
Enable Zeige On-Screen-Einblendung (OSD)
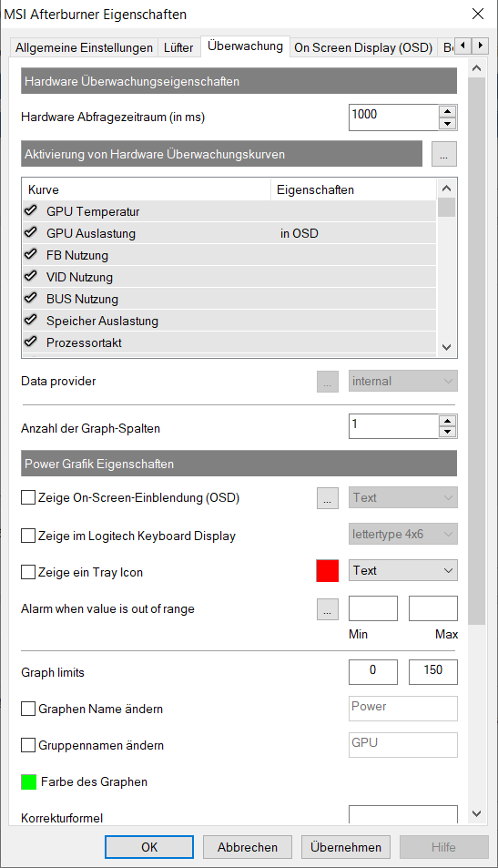pyautogui.click(x=28, y=497)
